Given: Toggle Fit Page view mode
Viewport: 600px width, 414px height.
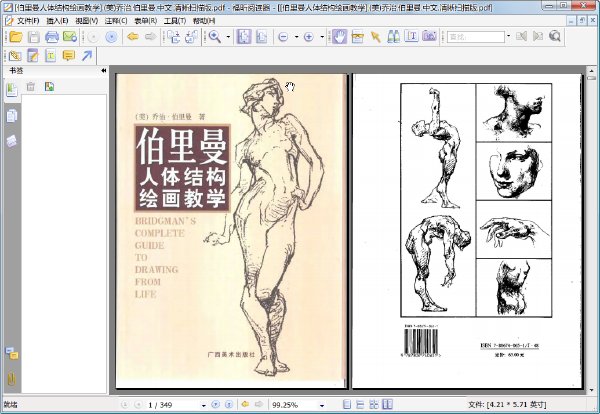Looking at the screenshot, I should point(244,37).
